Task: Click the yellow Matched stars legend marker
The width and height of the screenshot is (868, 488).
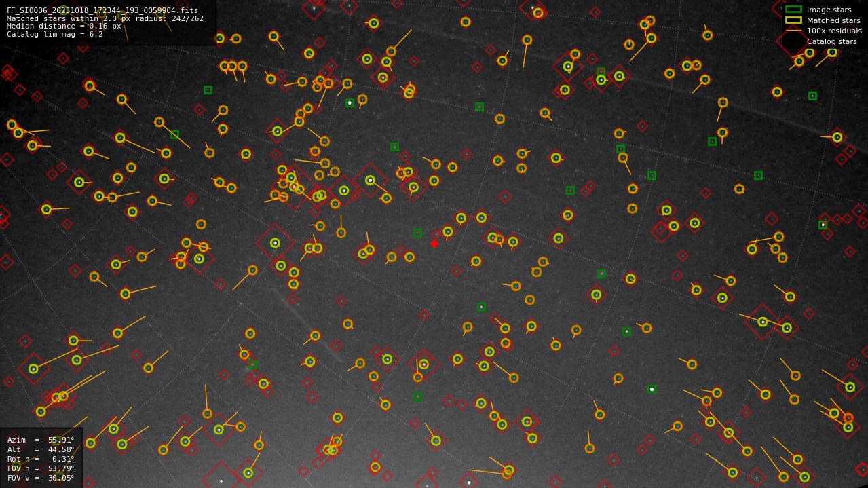Action: [793, 20]
